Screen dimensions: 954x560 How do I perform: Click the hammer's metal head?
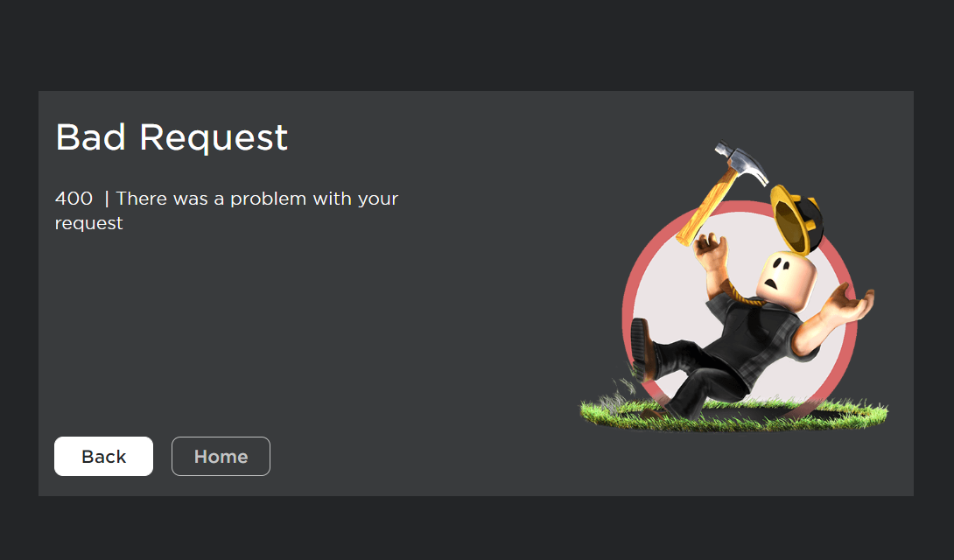pyautogui.click(x=741, y=163)
